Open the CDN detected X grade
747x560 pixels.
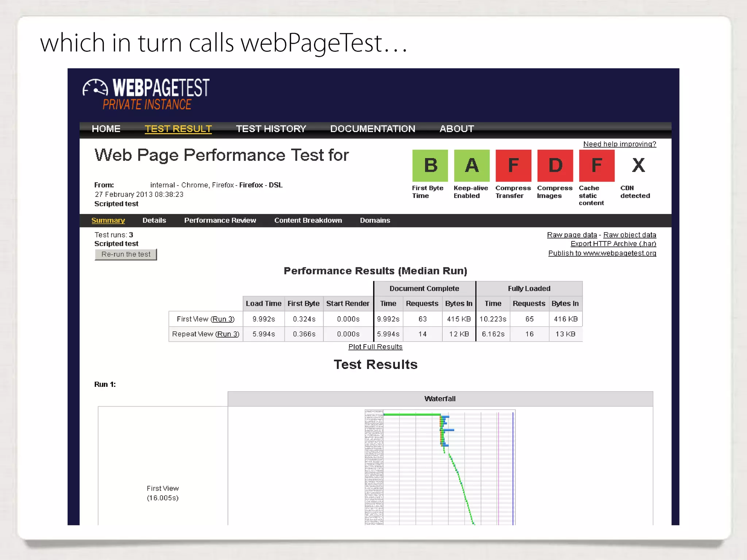tap(638, 166)
